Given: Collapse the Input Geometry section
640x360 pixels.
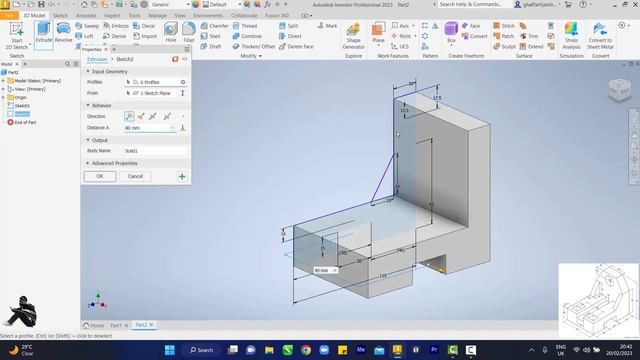Looking at the screenshot, I should (x=88, y=71).
